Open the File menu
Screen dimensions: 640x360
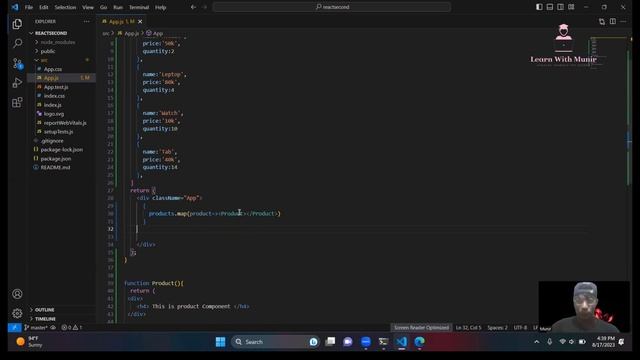pos(29,7)
